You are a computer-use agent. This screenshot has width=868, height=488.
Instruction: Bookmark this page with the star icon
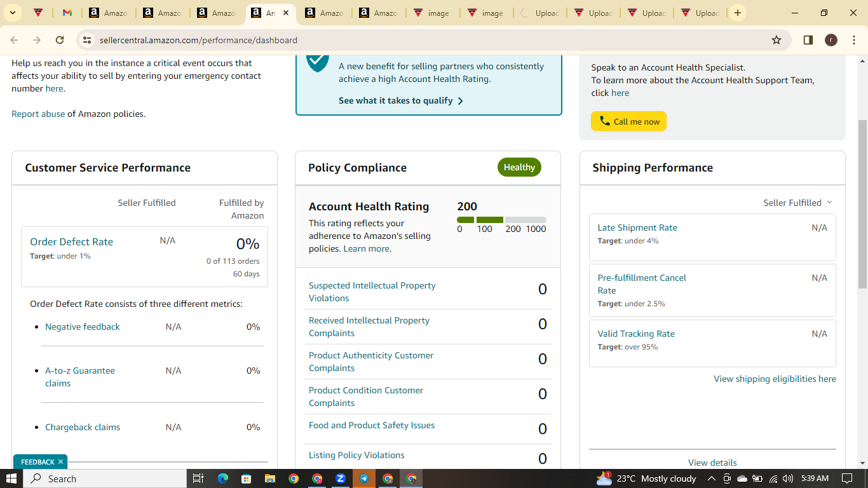pyautogui.click(x=776, y=40)
